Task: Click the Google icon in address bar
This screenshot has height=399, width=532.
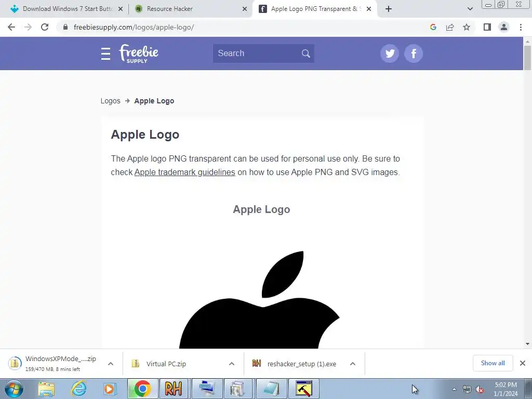Action: [433, 27]
